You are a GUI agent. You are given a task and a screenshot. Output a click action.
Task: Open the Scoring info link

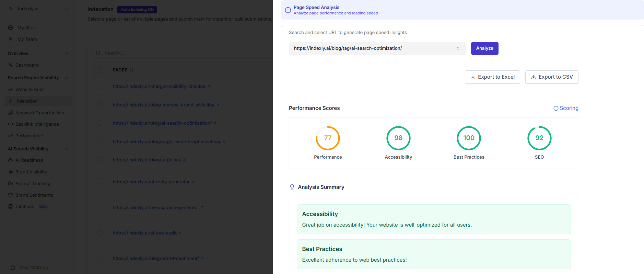[x=566, y=108]
